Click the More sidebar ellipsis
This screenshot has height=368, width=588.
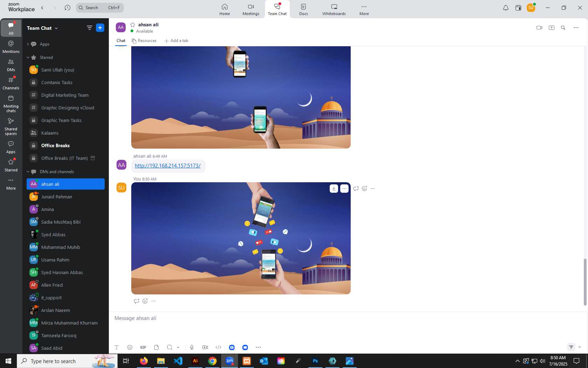click(11, 183)
